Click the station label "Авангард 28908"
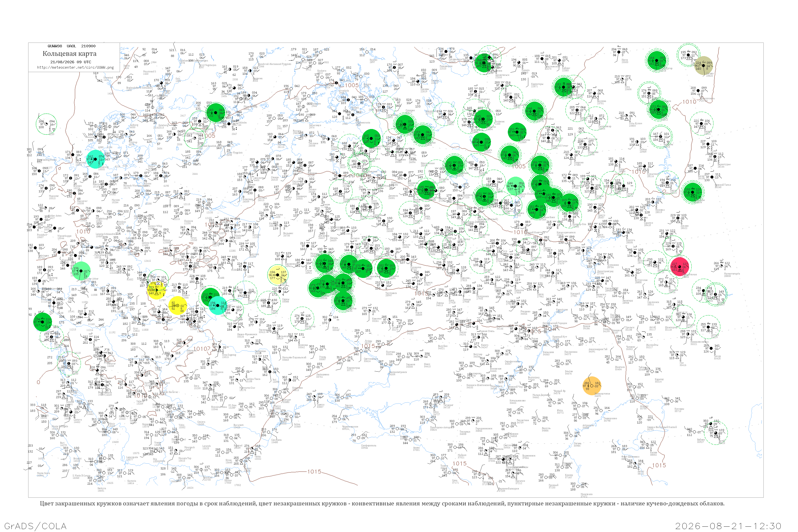The width and height of the screenshot is (798, 532). click(x=628, y=301)
